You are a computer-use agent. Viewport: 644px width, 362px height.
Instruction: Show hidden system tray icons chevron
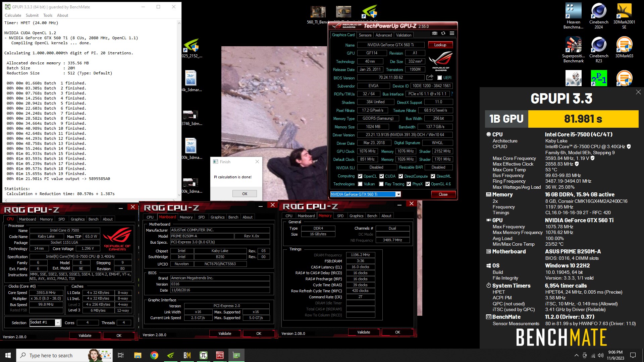point(576,355)
